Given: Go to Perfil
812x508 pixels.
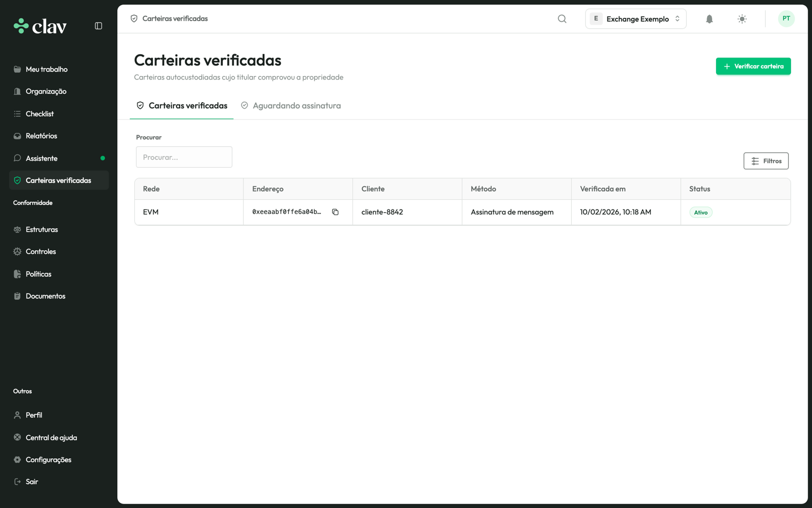Looking at the screenshot, I should point(59,415).
